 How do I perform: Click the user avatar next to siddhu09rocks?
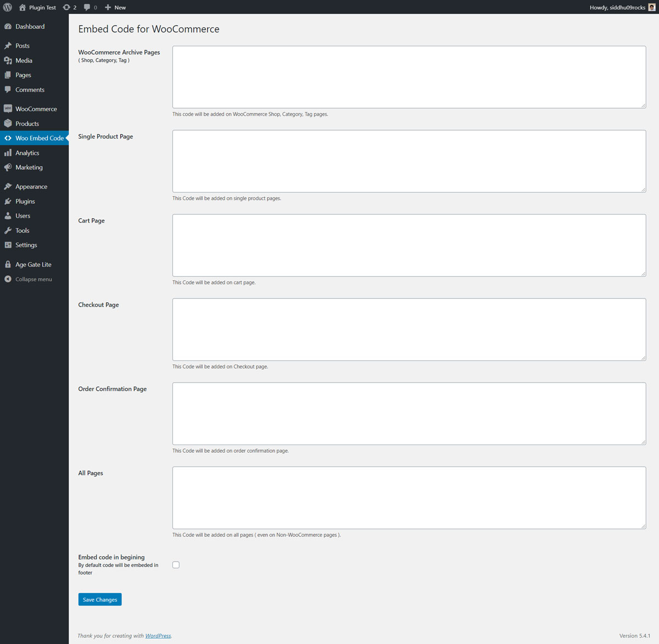[652, 7]
